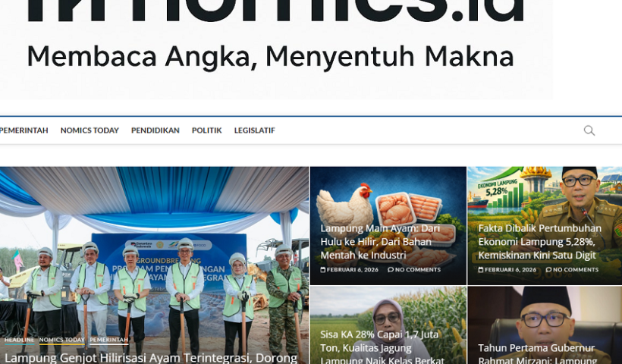Screen dimensions: 622x364
Task: Select LEGISLATIF in the menu bar
Action: tap(254, 130)
